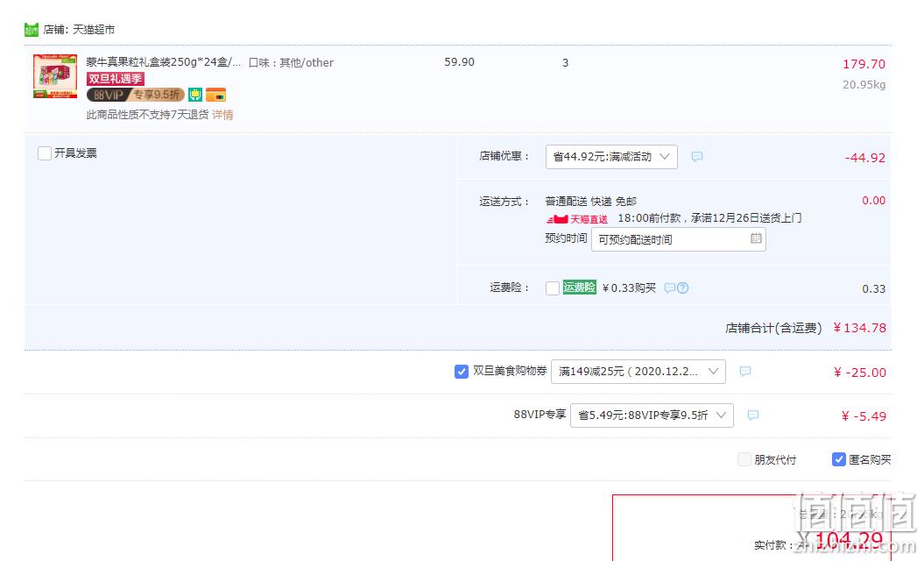
Task: Click the 88VIP 专享9.5折 badge
Action: (x=136, y=95)
